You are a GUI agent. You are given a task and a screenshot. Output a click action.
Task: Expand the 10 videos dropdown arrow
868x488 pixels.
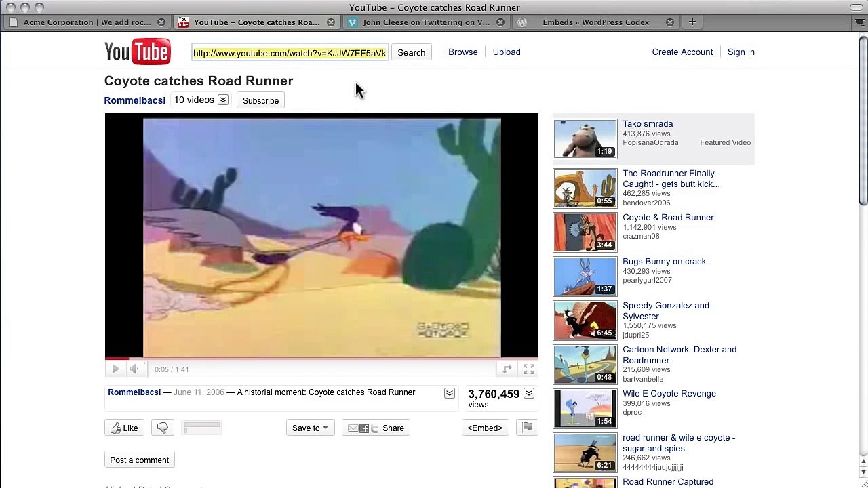[x=222, y=100]
